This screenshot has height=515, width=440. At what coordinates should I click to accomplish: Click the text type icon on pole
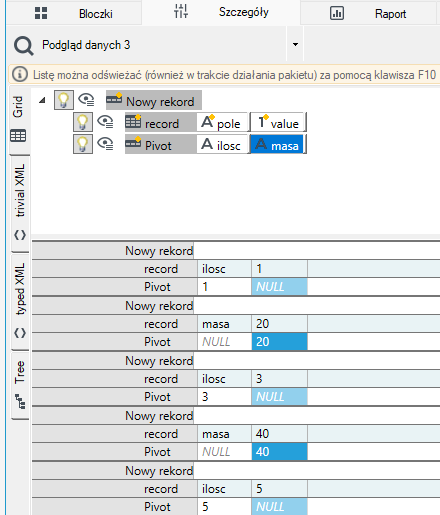tap(207, 121)
